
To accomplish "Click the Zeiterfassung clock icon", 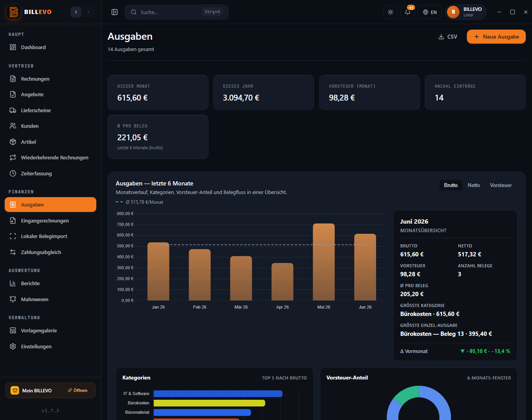I will pyautogui.click(x=13, y=173).
